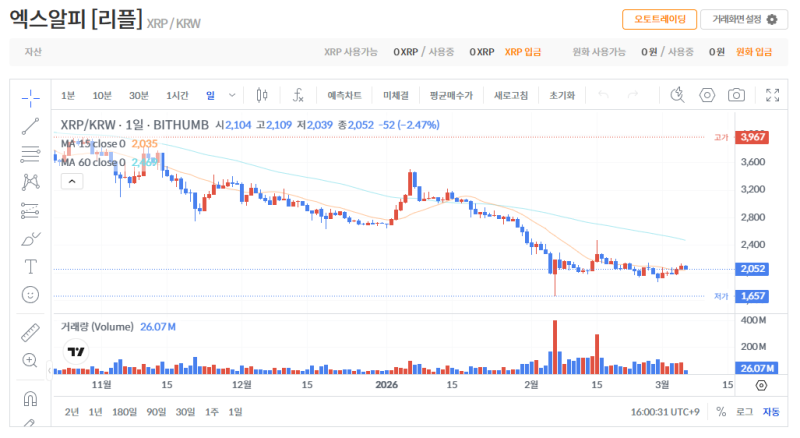Click the gear in 거래화면 설정 button

tap(772, 19)
